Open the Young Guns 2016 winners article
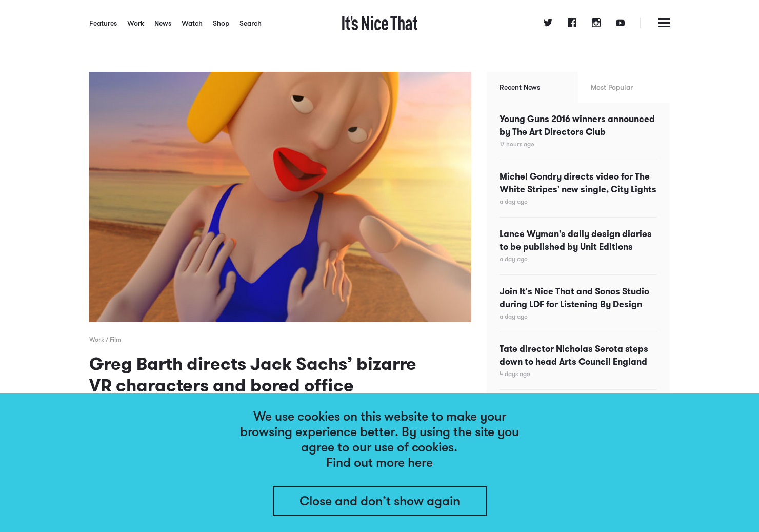 click(x=577, y=125)
